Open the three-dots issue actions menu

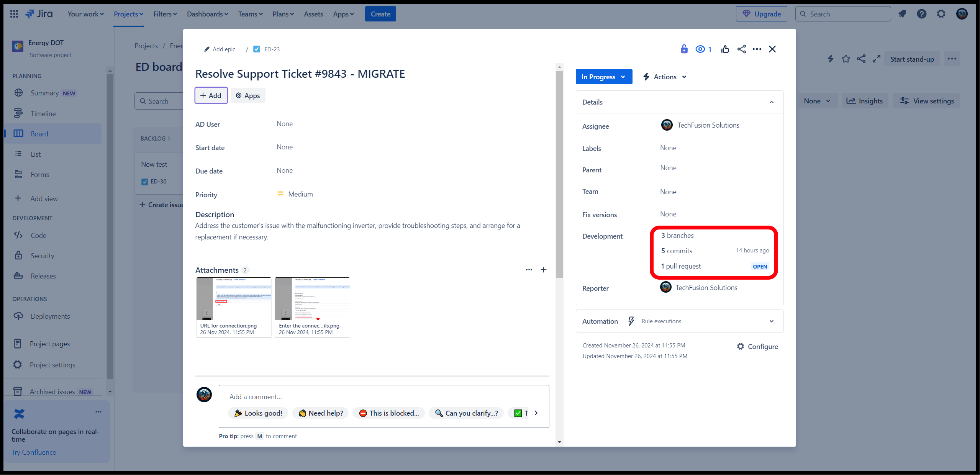pyautogui.click(x=757, y=49)
